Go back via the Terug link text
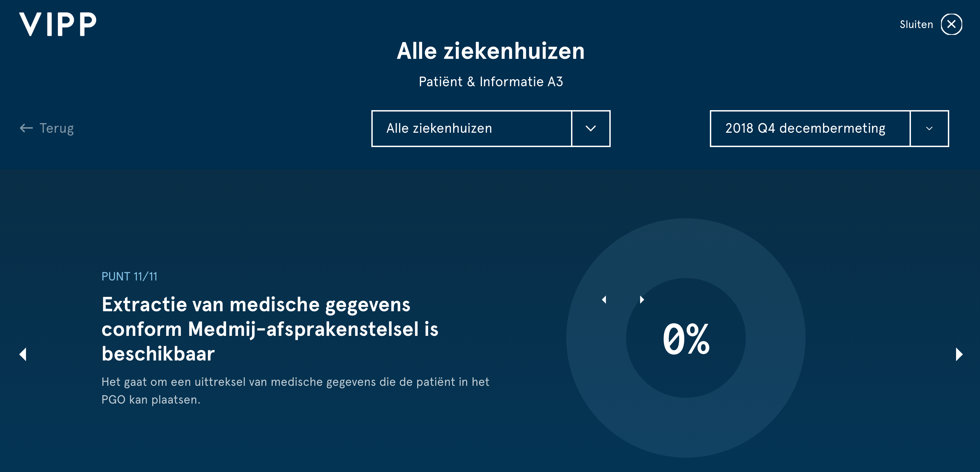This screenshot has width=980, height=472. click(57, 128)
